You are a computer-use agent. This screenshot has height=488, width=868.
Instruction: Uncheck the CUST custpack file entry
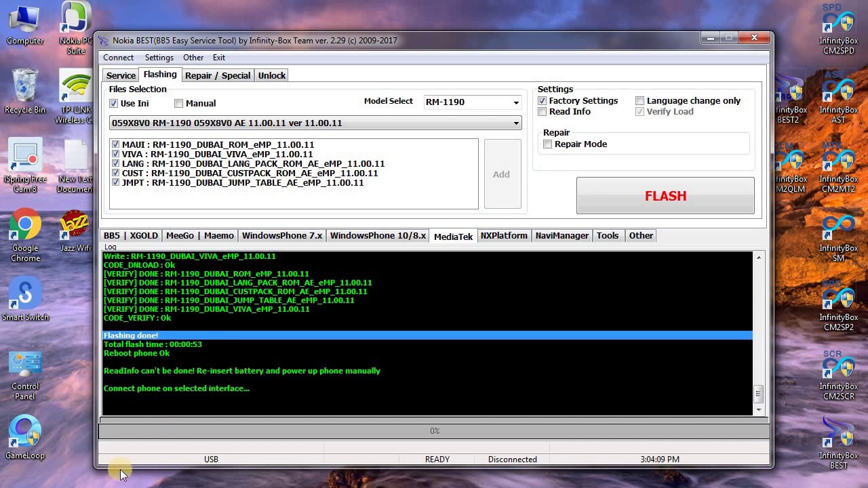click(115, 173)
